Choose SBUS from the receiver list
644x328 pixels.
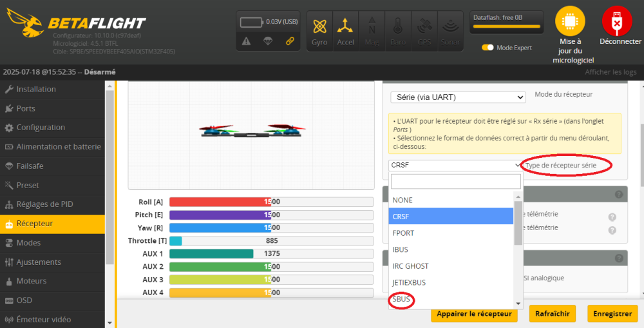[x=401, y=300]
